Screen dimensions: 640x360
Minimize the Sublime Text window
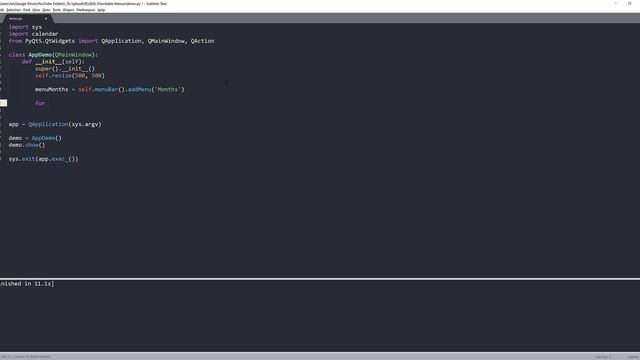click(x=616, y=3)
